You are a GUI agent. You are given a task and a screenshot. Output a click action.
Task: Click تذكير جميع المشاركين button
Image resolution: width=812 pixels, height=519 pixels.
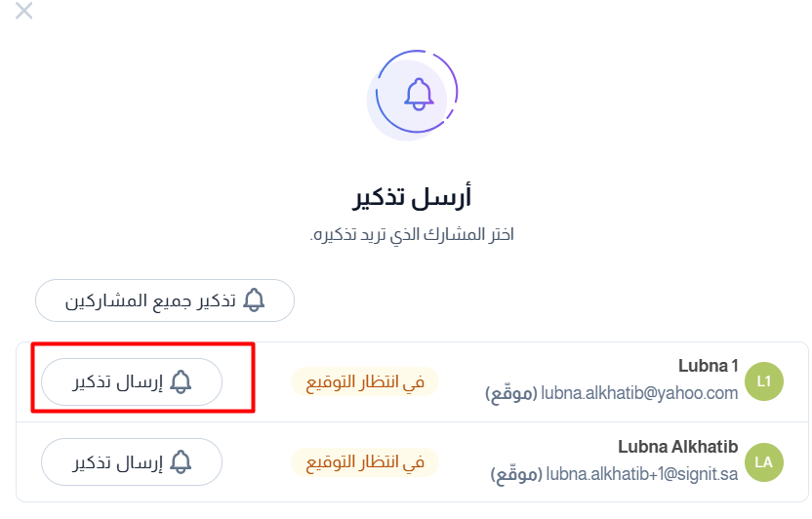[165, 300]
